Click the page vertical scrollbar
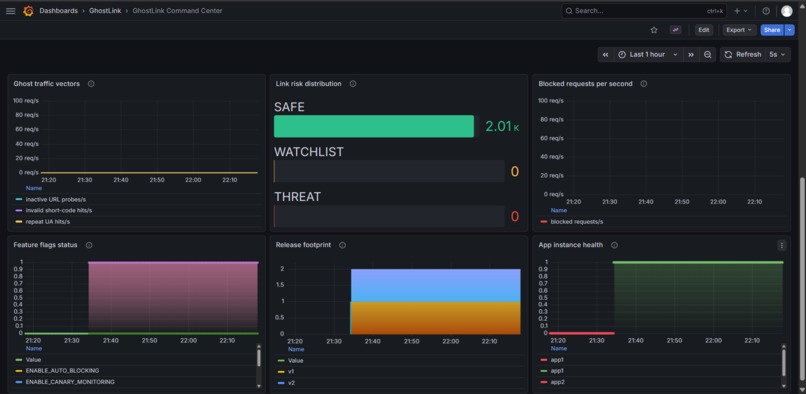 click(x=802, y=278)
